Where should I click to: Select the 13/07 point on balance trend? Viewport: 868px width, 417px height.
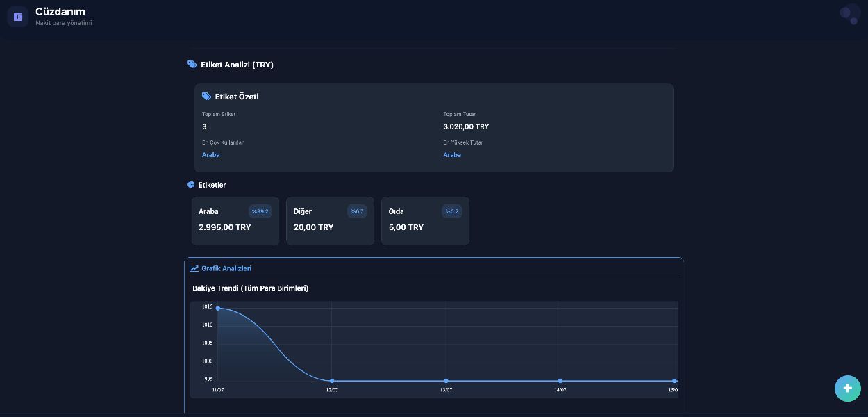click(x=446, y=381)
